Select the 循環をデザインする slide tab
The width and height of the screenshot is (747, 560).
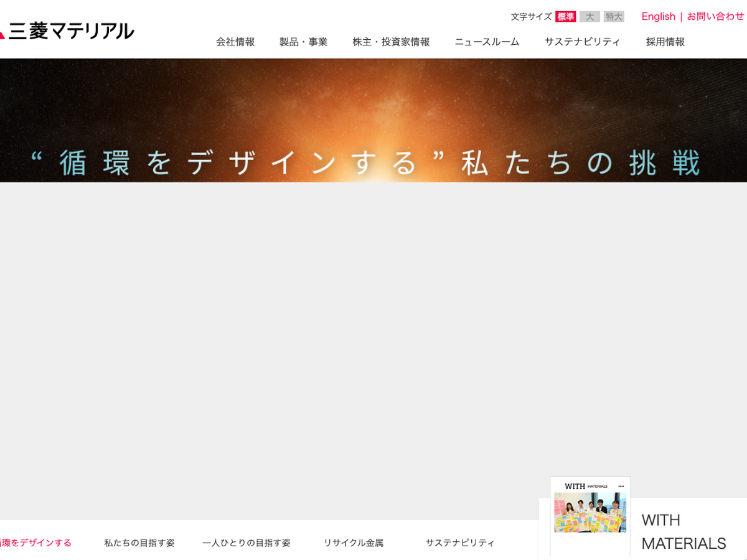[x=35, y=543]
